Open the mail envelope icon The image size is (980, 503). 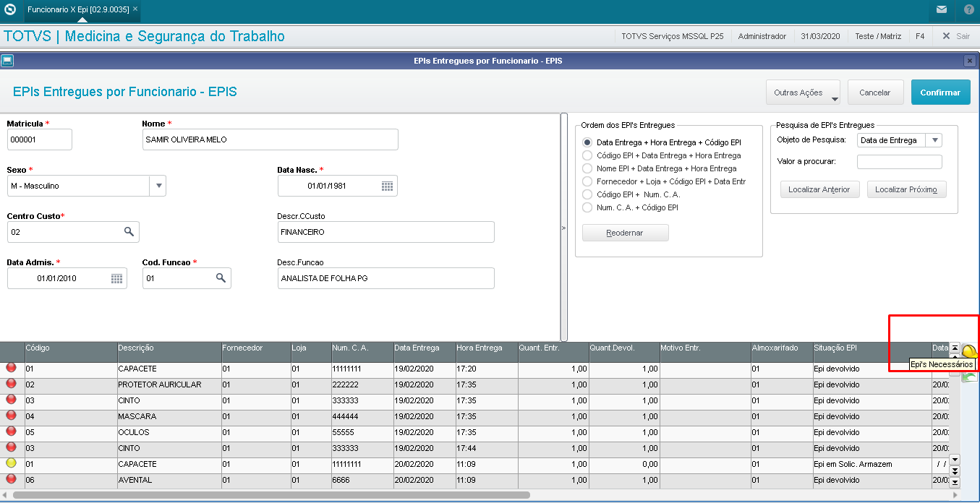942,10
